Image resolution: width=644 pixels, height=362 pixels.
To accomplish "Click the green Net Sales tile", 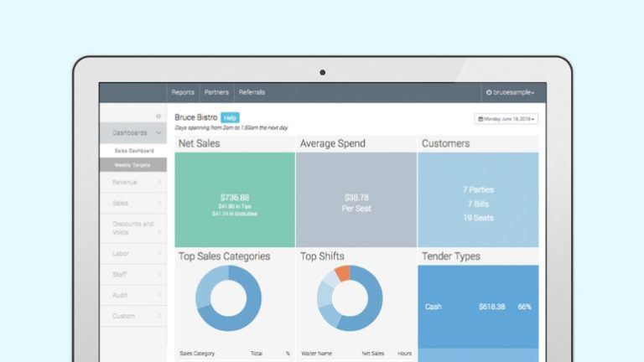I will [235, 199].
